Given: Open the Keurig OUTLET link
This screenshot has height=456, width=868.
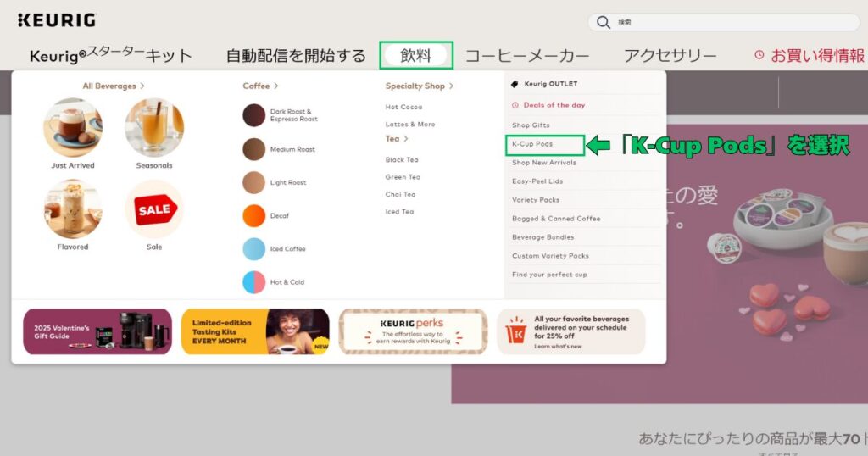Looking at the screenshot, I should [x=551, y=84].
